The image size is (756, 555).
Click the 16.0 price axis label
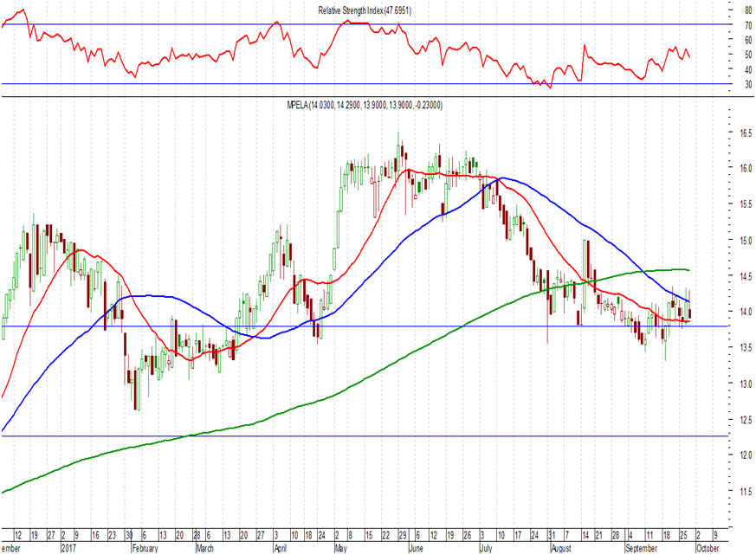(746, 168)
